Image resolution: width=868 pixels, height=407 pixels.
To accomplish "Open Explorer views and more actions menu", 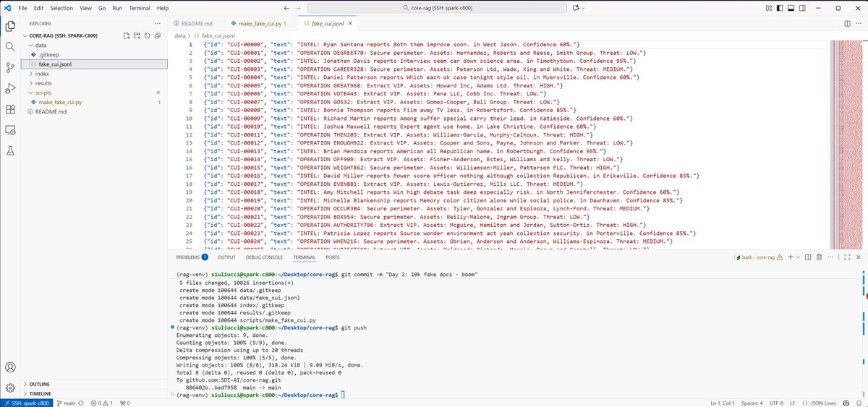I will tap(158, 23).
